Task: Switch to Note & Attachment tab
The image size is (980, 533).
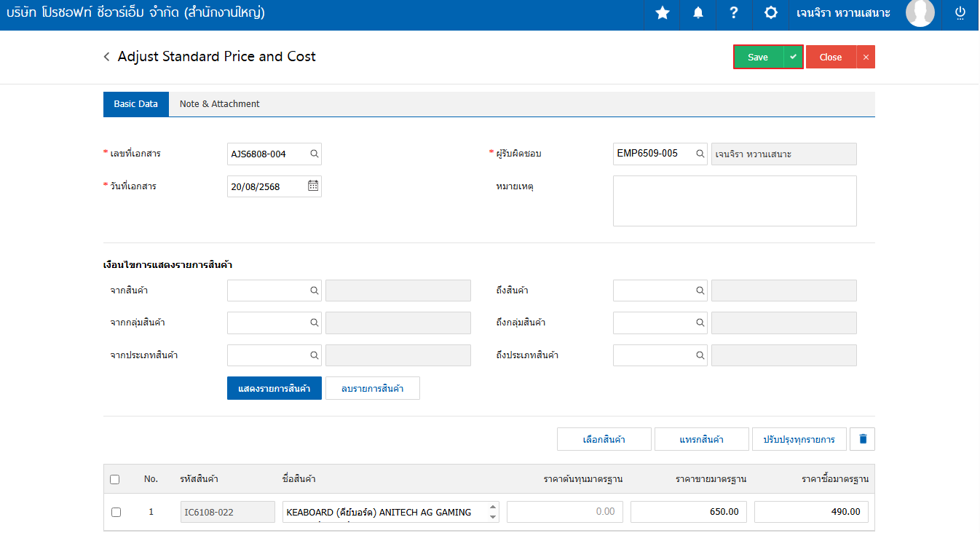Action: click(x=219, y=104)
